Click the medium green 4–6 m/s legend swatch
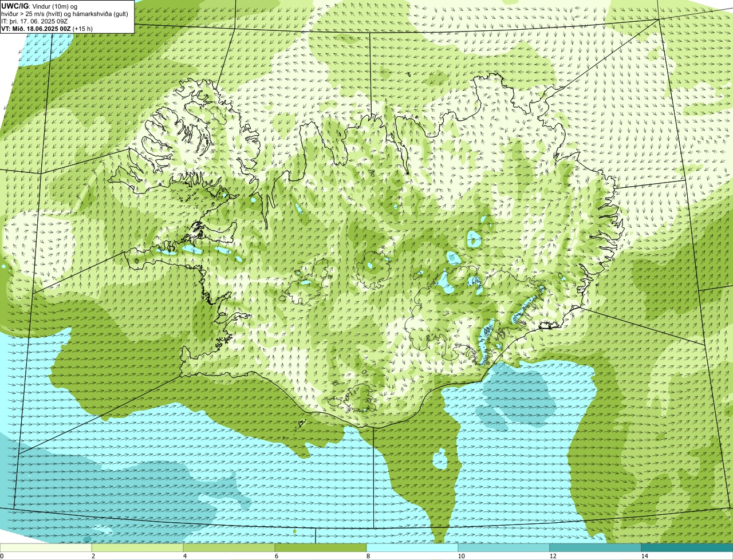 (x=229, y=547)
